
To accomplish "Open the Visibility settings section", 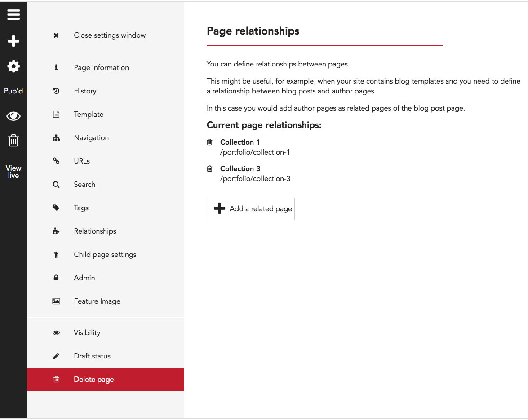I will click(87, 333).
